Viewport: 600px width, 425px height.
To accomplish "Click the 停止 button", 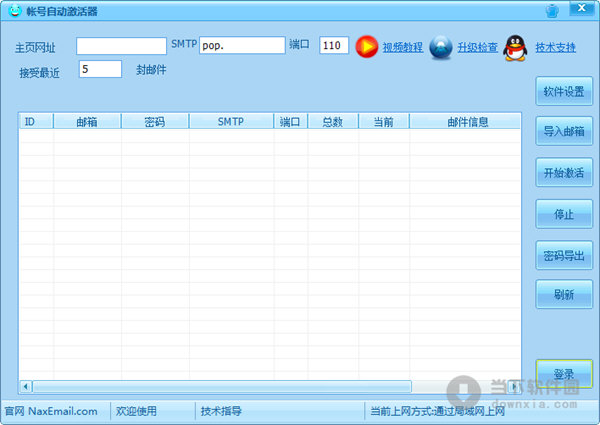I will point(564,214).
